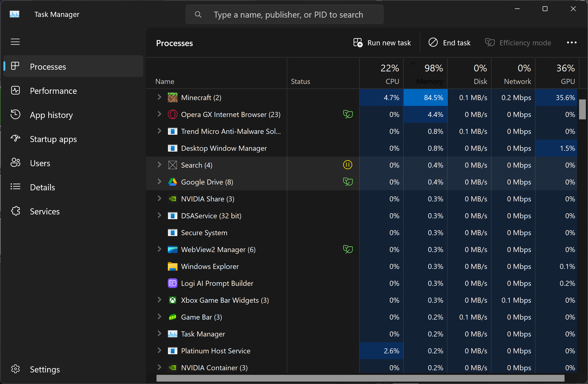This screenshot has height=384, width=588.
Task: Expand the Opera GX Internet Browser group
Action: click(x=159, y=114)
